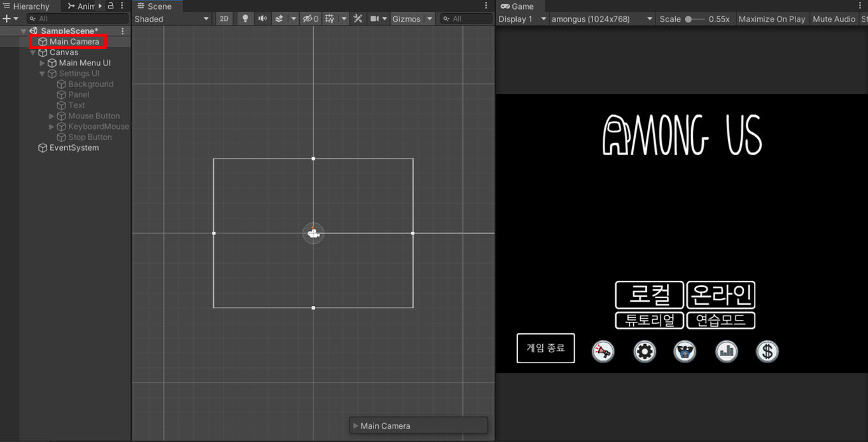This screenshot has height=442, width=868.
Task: Click the dollar sign shop icon
Action: (767, 351)
